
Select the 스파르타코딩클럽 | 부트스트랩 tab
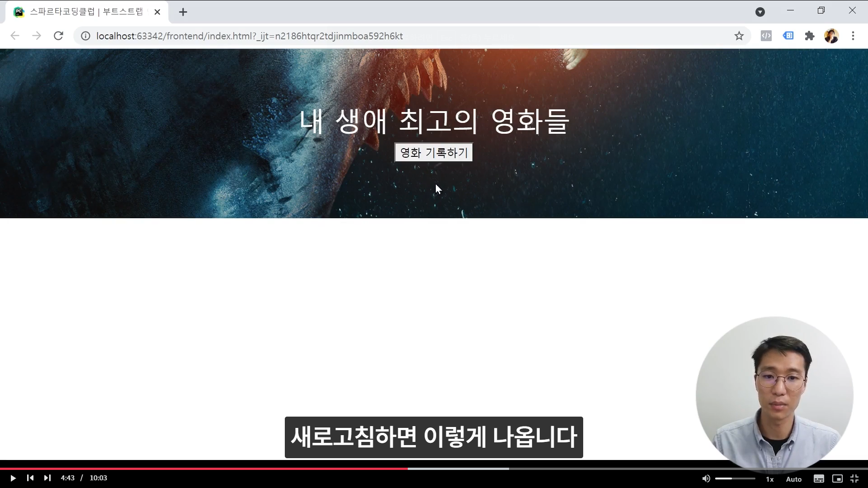(87, 12)
